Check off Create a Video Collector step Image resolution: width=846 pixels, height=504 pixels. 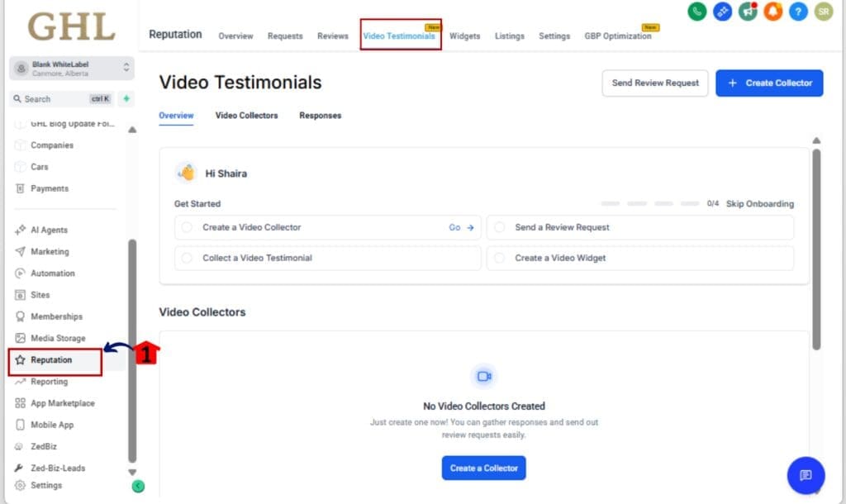coord(188,226)
